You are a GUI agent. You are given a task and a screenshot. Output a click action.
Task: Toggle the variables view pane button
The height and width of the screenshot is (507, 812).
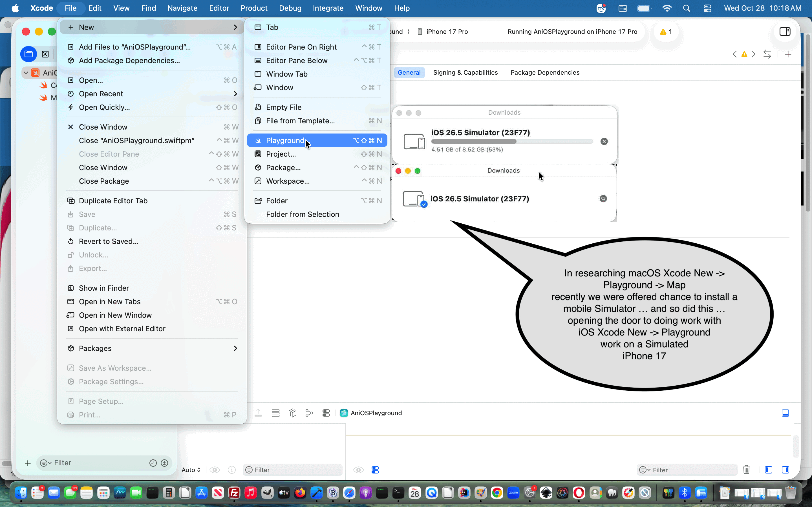pyautogui.click(x=768, y=470)
